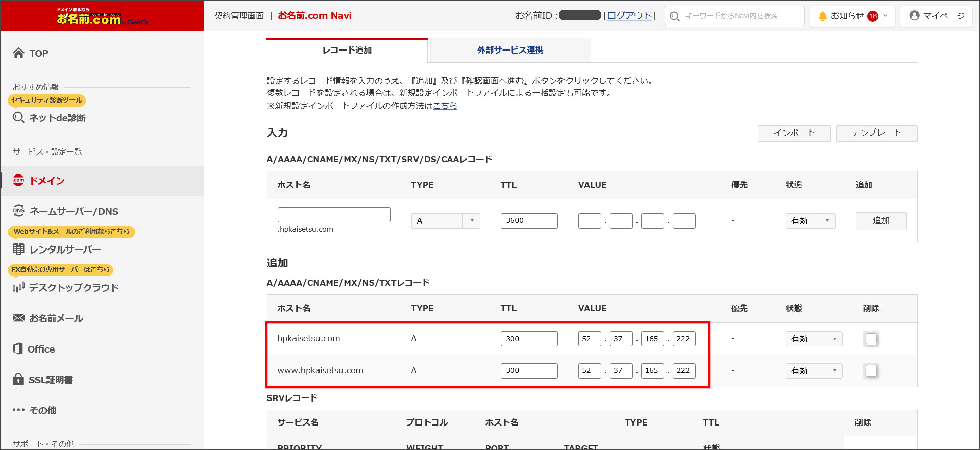The height and width of the screenshot is (450, 980).
Task: Open 状態 dropdown for www.hpkaisetsu.com record
Action: [814, 371]
